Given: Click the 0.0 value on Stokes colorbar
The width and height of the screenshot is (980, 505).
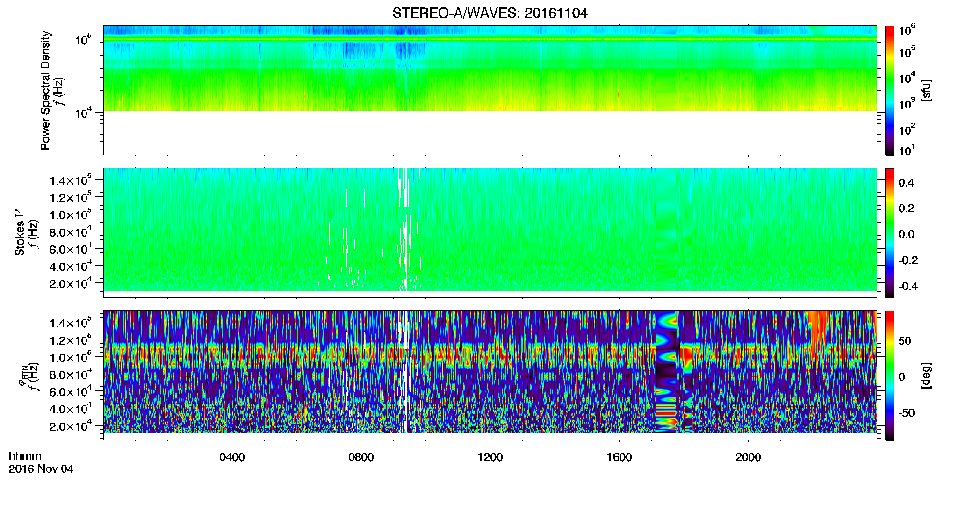Looking at the screenshot, I should (906, 235).
